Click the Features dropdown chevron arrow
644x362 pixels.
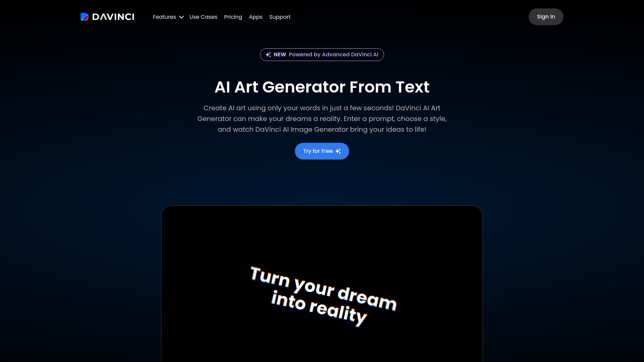point(181,17)
